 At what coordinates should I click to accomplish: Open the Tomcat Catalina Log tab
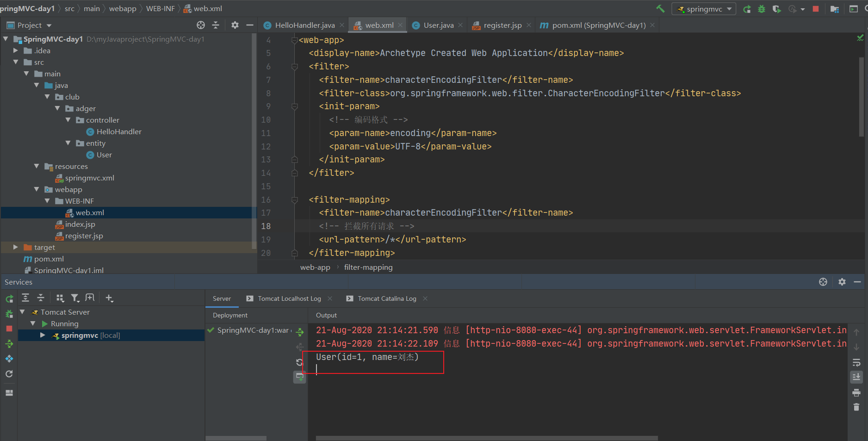pyautogui.click(x=387, y=298)
